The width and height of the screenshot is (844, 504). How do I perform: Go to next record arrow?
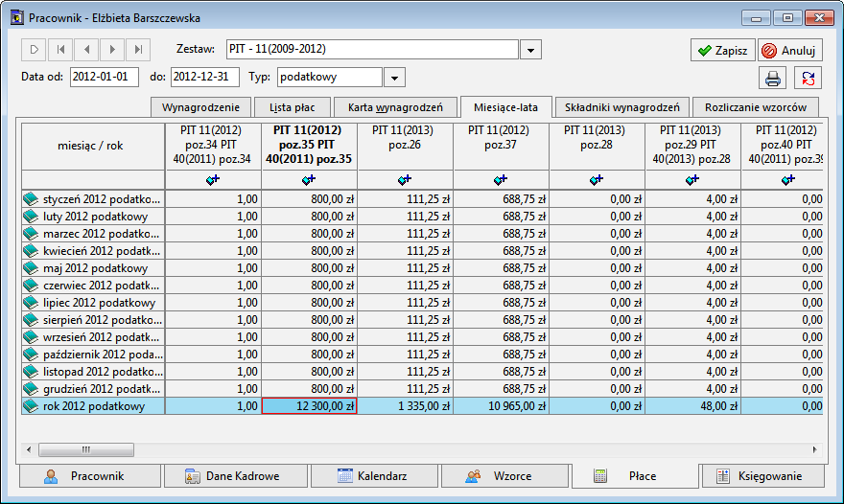click(x=112, y=50)
